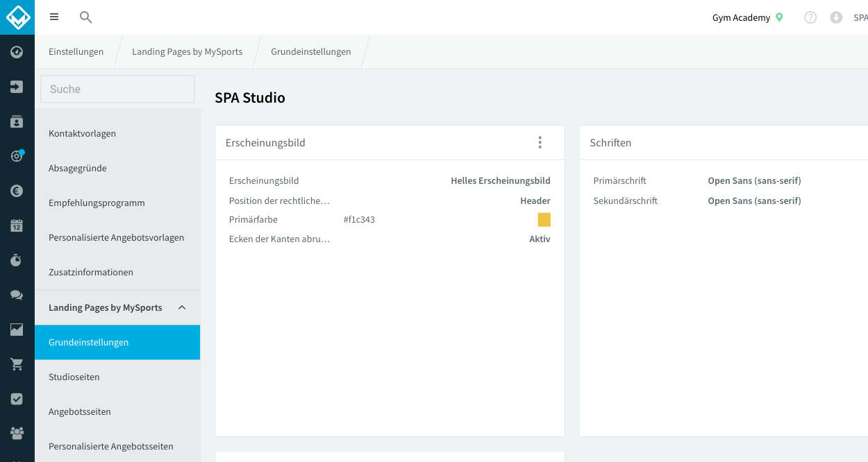Click the green location pin icon
The width and height of the screenshot is (868, 462).
click(779, 17)
